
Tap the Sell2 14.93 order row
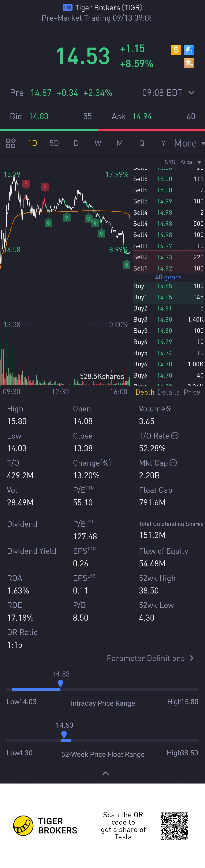[168, 257]
